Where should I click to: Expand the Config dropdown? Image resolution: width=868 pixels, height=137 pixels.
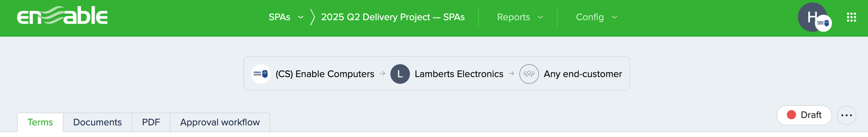pos(596,17)
